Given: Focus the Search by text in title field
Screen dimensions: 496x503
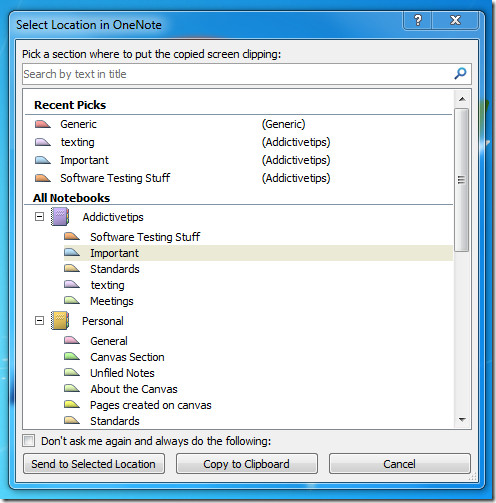Looking at the screenshot, I should coord(237,74).
